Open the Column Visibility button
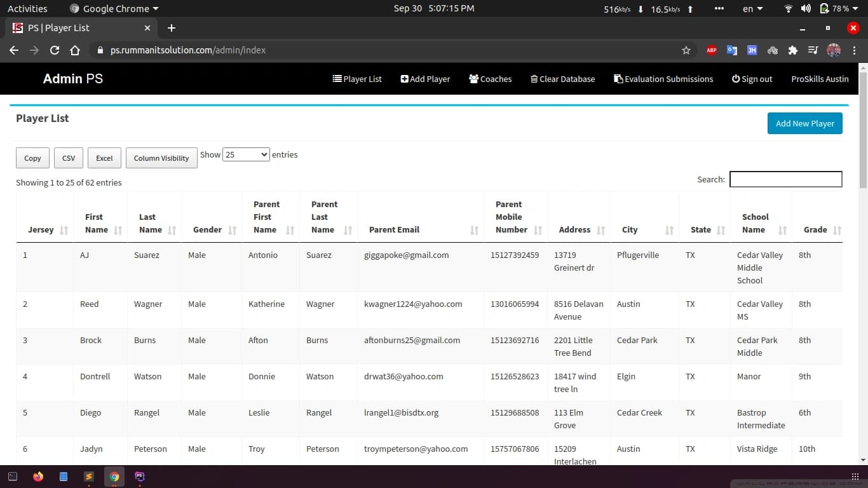The height and width of the screenshot is (488, 868). point(161,158)
